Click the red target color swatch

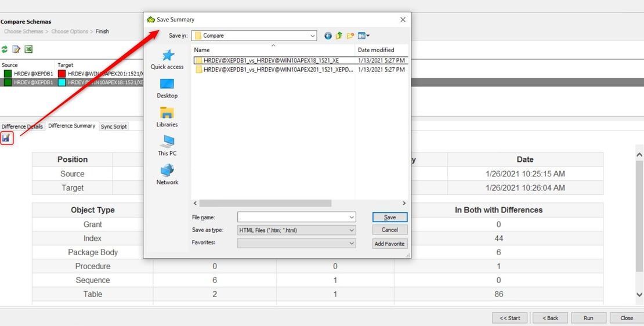61,74
